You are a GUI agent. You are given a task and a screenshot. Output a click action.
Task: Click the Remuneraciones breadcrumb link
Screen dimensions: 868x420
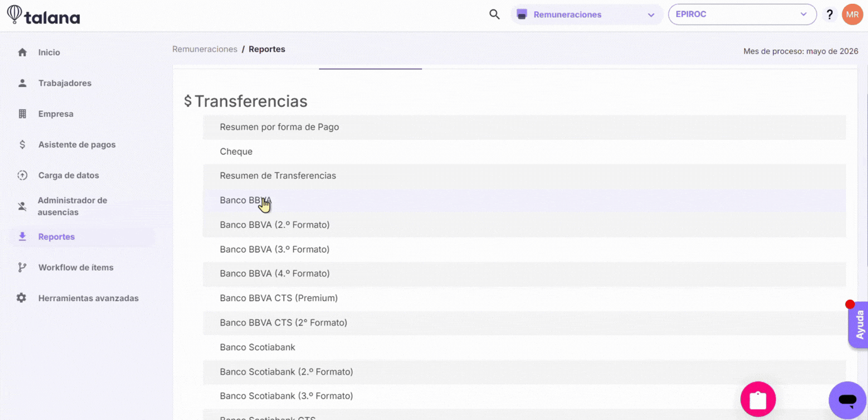tap(205, 49)
